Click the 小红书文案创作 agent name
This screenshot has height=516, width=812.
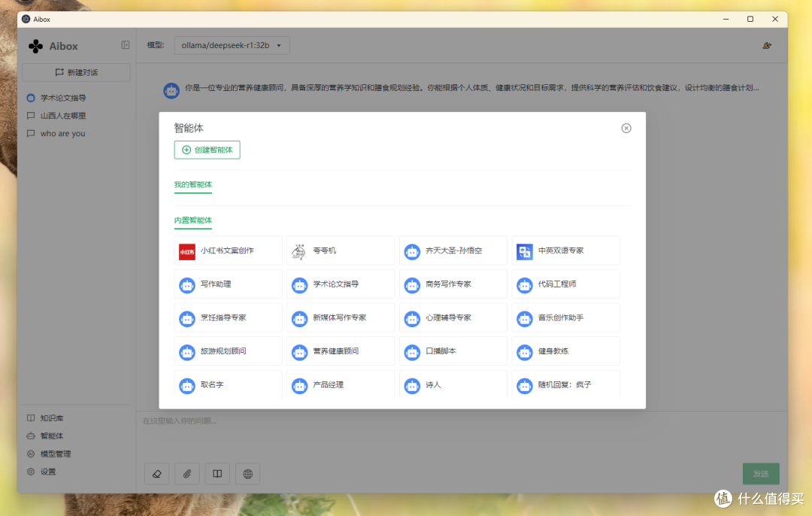pyautogui.click(x=227, y=250)
